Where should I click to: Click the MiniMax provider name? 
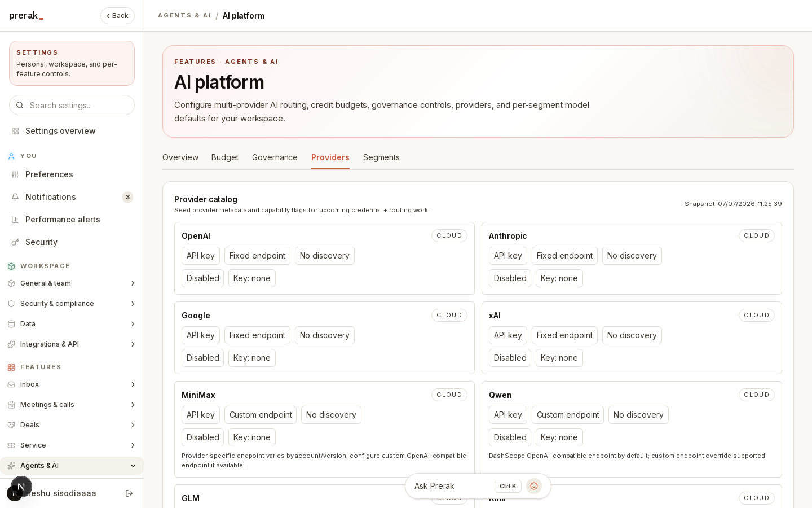click(198, 395)
